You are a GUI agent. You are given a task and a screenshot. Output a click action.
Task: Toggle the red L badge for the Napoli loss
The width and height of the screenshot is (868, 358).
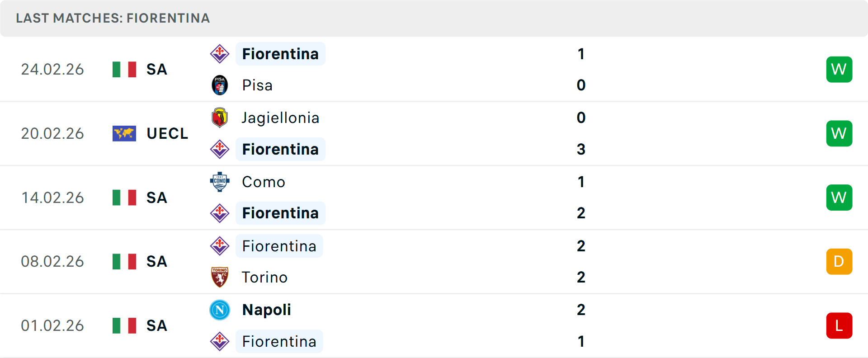[x=839, y=325]
